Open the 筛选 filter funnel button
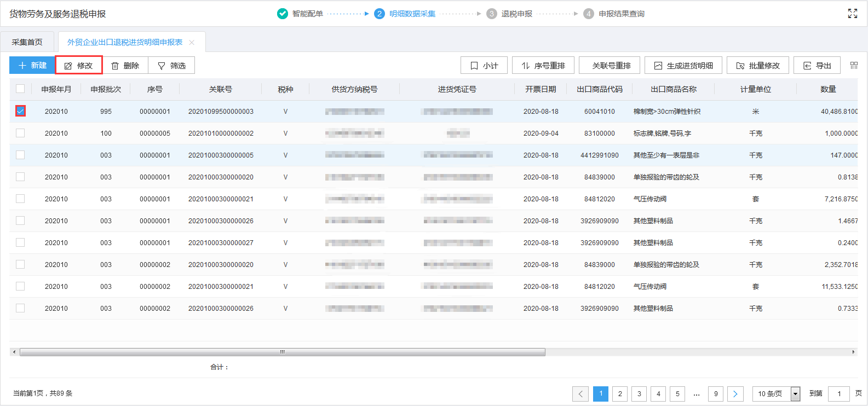 [172, 65]
